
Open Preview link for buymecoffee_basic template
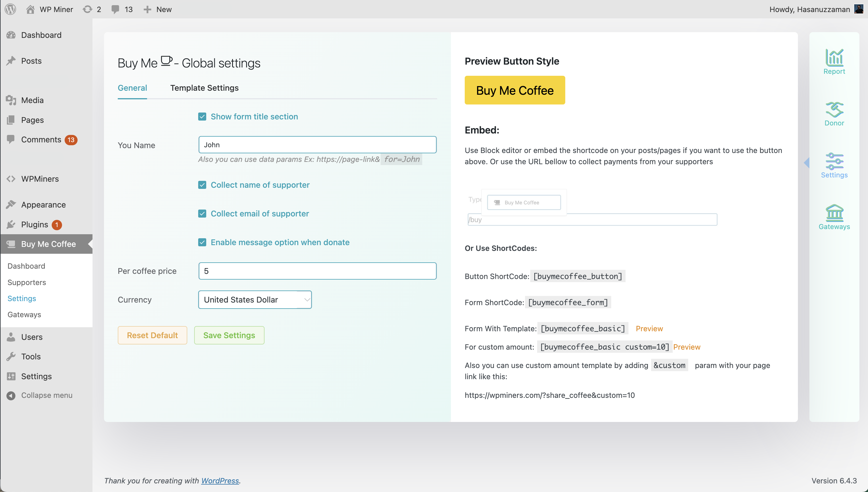(649, 328)
